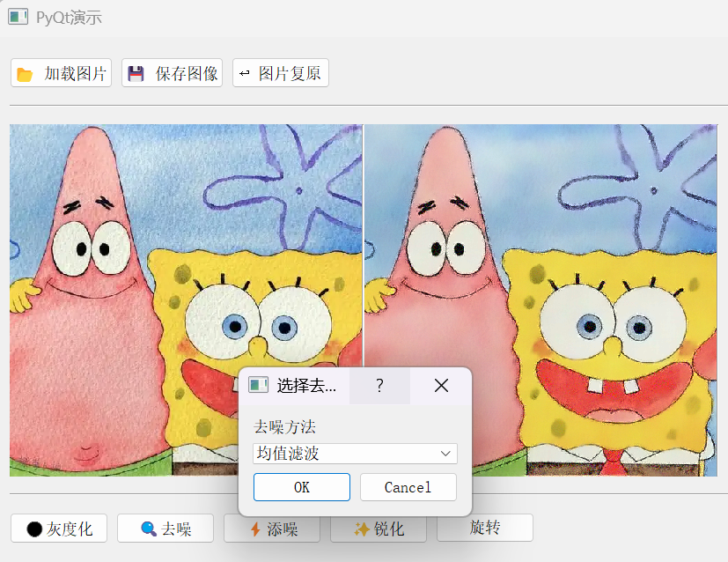Click the question mark help button in dialog
This screenshot has height=562, width=728.
coord(379,386)
